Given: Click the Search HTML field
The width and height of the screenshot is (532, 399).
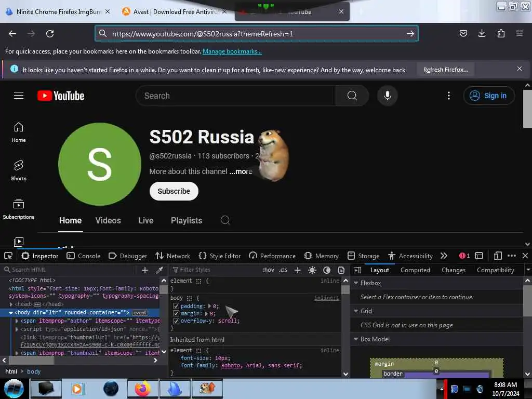Looking at the screenshot, I should pyautogui.click(x=70, y=270).
